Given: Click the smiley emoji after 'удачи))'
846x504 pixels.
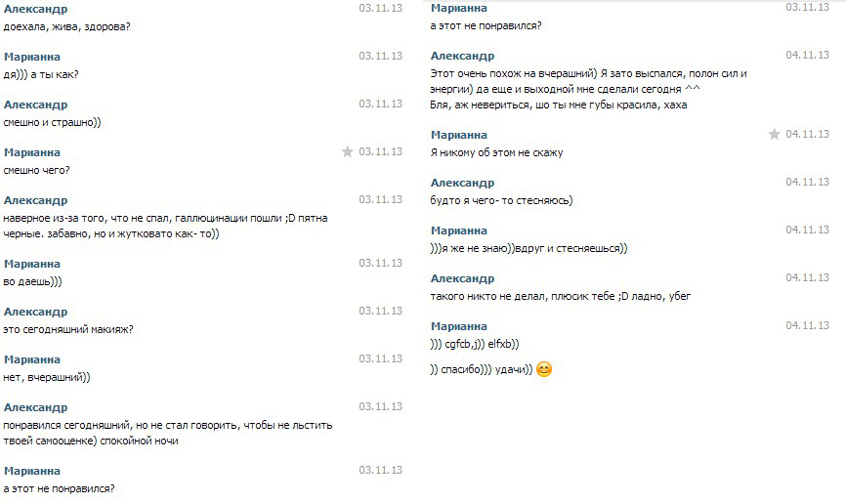Looking at the screenshot, I should (544, 369).
